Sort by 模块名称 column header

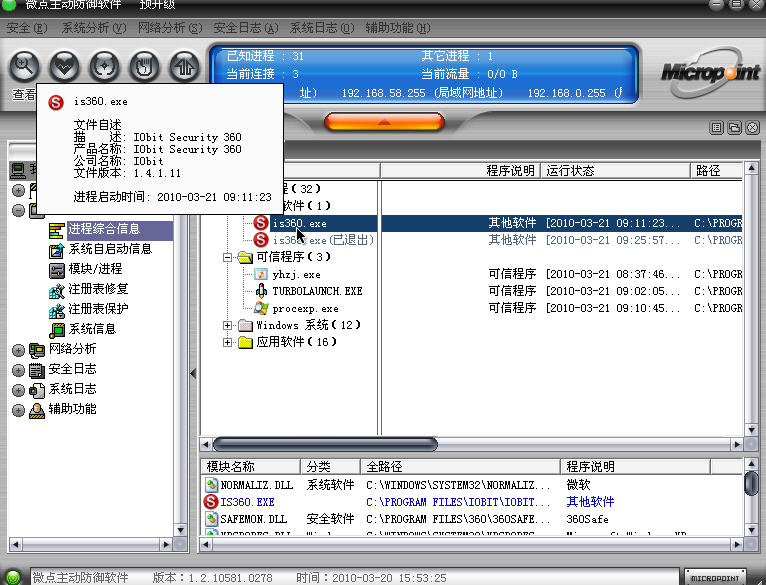coord(251,467)
